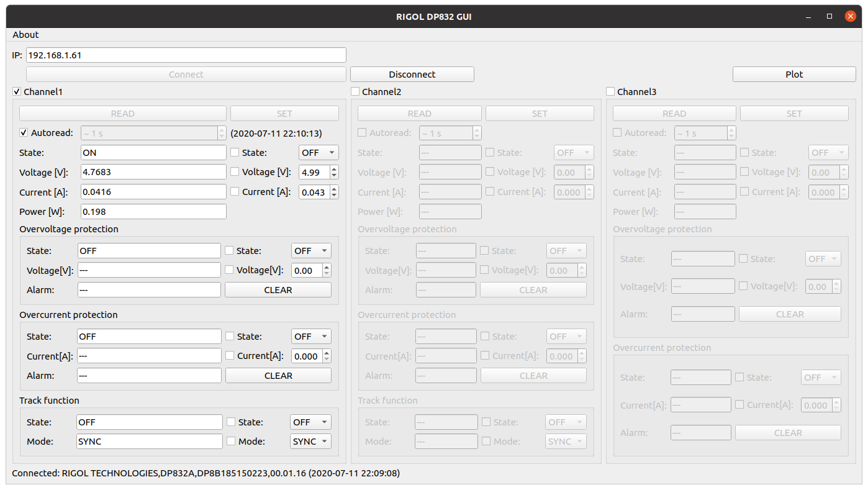The image size is (868, 490).
Task: Open Channel1 track function State dropdown
Action: 310,422
